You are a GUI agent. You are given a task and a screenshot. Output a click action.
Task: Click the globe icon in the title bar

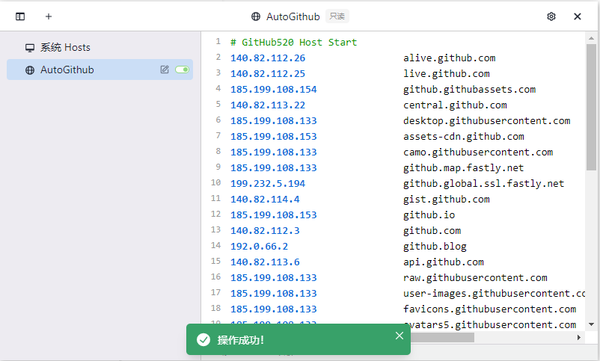click(x=256, y=16)
